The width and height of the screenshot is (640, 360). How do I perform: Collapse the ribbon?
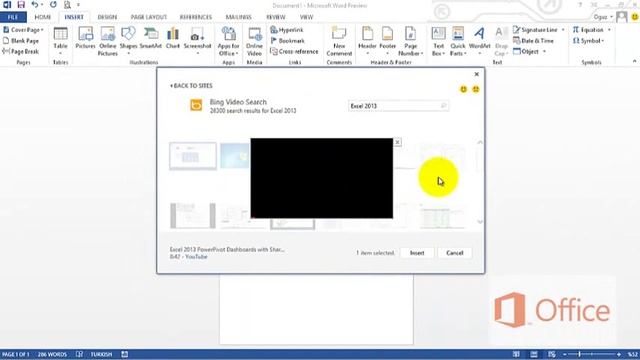(634, 61)
